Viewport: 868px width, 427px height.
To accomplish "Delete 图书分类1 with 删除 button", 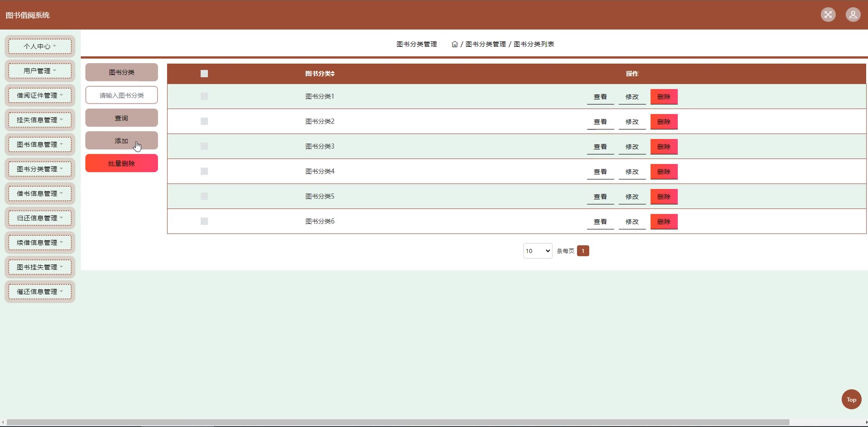I will click(x=664, y=97).
